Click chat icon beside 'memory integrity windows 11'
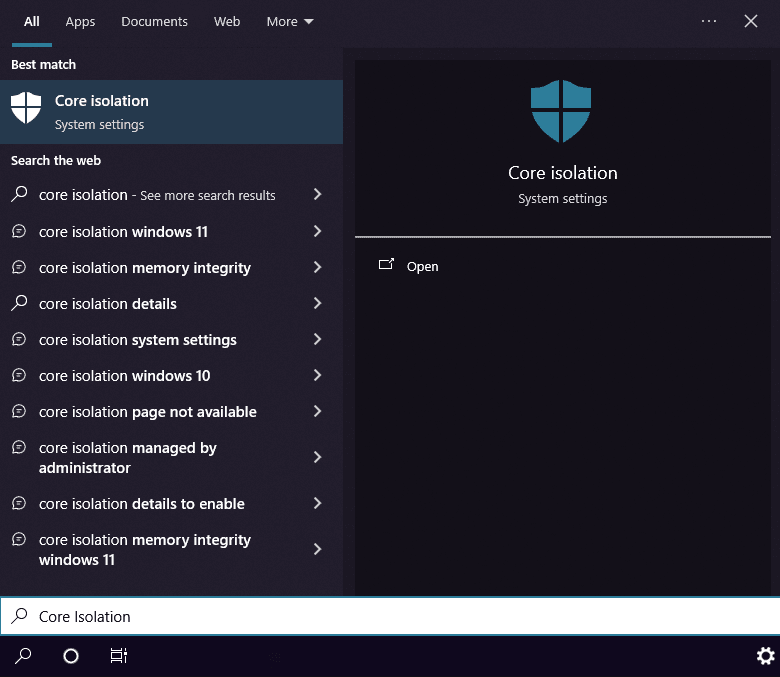Image resolution: width=780 pixels, height=677 pixels. click(19, 539)
